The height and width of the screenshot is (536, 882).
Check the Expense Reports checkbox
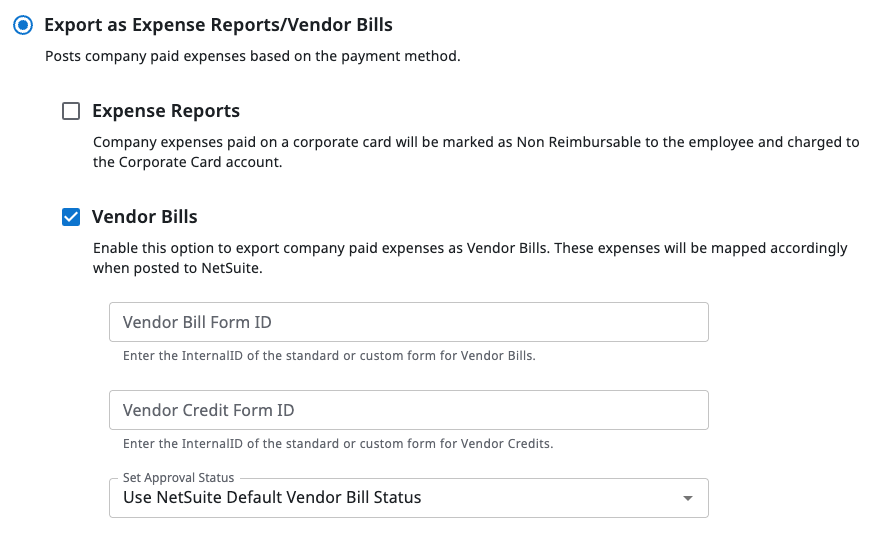(71, 111)
